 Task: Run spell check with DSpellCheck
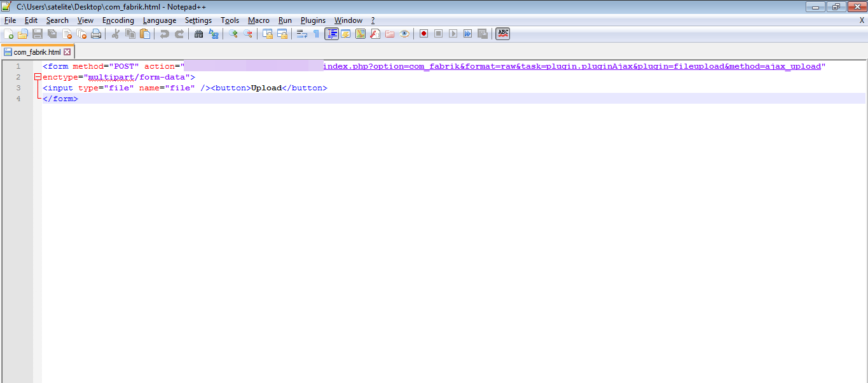tap(502, 33)
